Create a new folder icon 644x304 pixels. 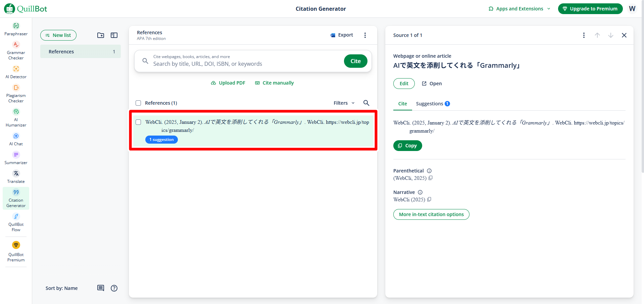(101, 35)
